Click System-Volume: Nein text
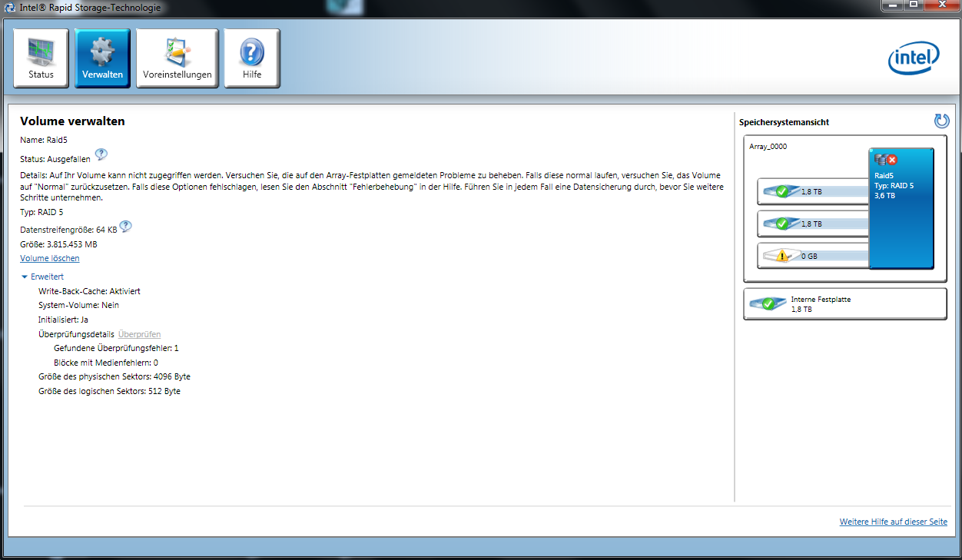 coord(78,305)
